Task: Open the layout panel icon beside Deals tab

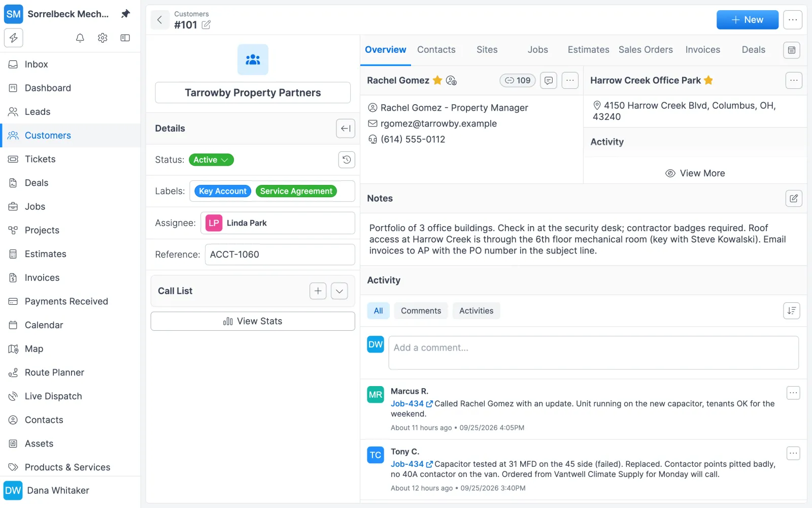Action: 792,50
